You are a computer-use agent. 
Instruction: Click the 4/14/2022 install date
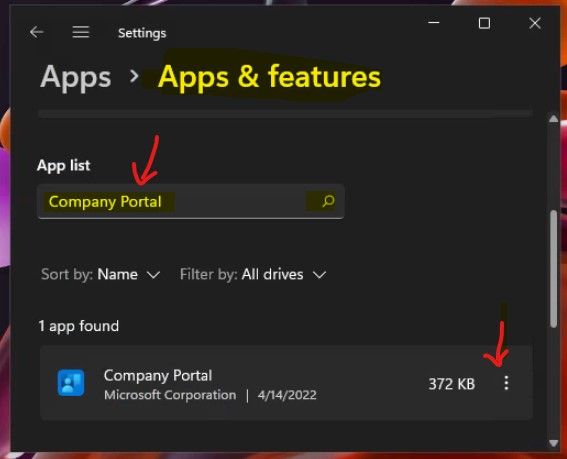pyautogui.click(x=287, y=395)
